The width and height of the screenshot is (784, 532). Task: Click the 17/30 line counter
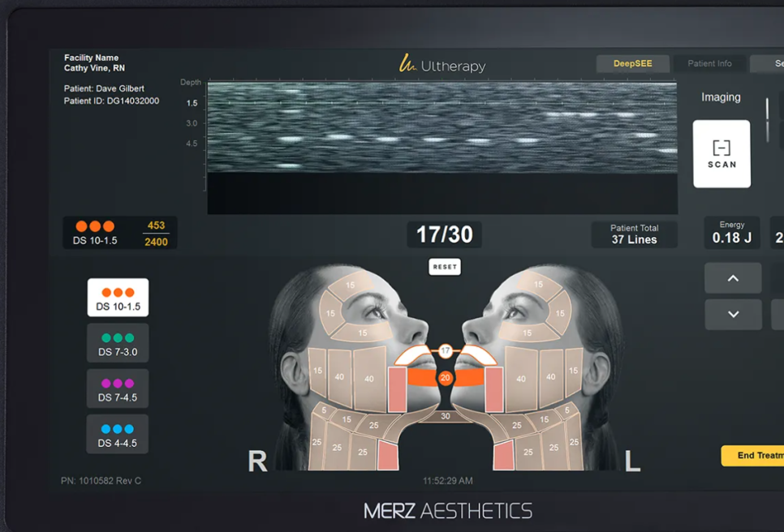(445, 234)
